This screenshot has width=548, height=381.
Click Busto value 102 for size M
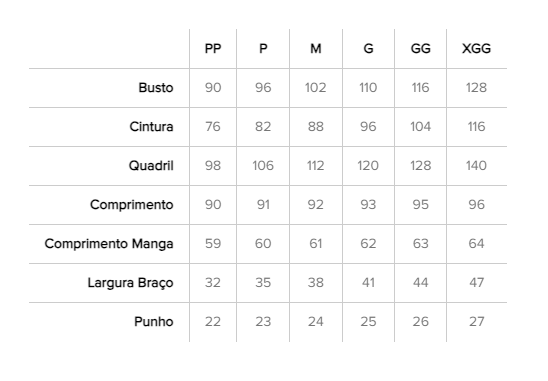pyautogui.click(x=316, y=88)
